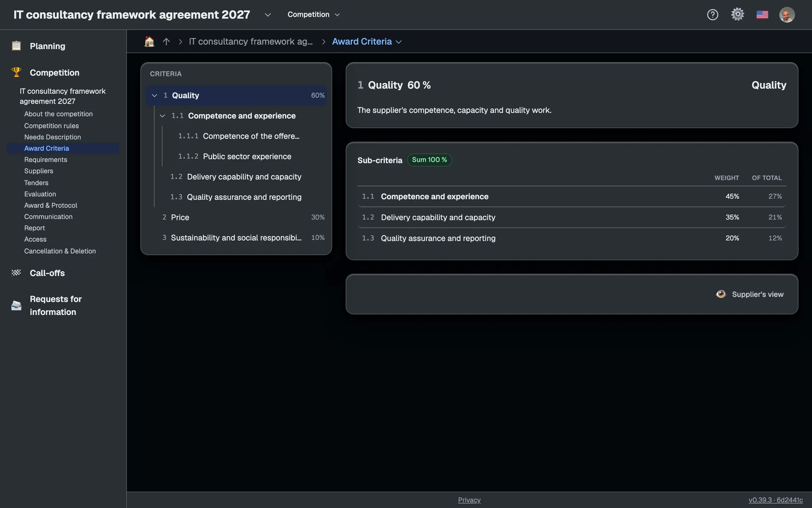
Task: Click the Privacy link in footer
Action: click(x=469, y=500)
